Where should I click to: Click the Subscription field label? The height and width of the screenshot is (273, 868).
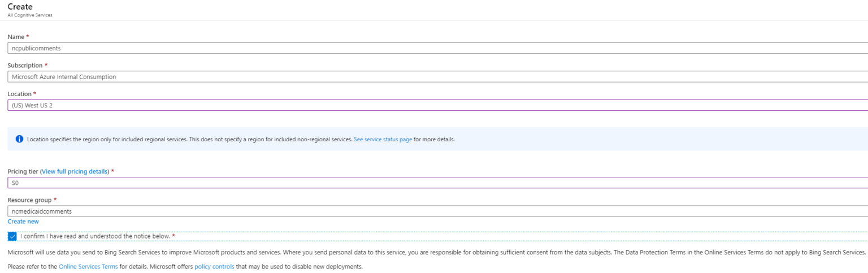[x=25, y=66]
